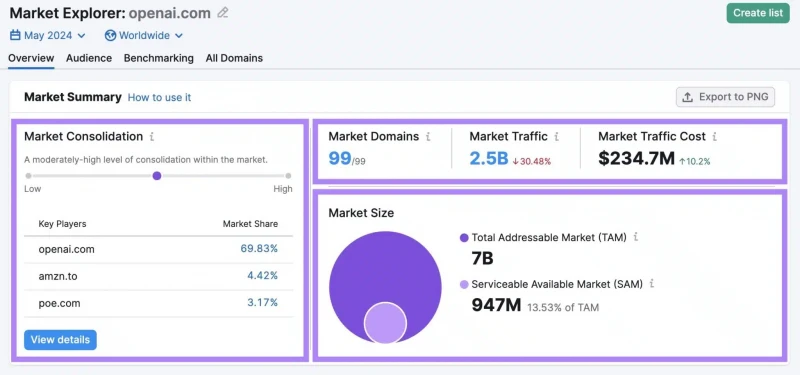Show info for Total Addressable Market
Image resolution: width=800 pixels, height=375 pixels.
coord(636,237)
